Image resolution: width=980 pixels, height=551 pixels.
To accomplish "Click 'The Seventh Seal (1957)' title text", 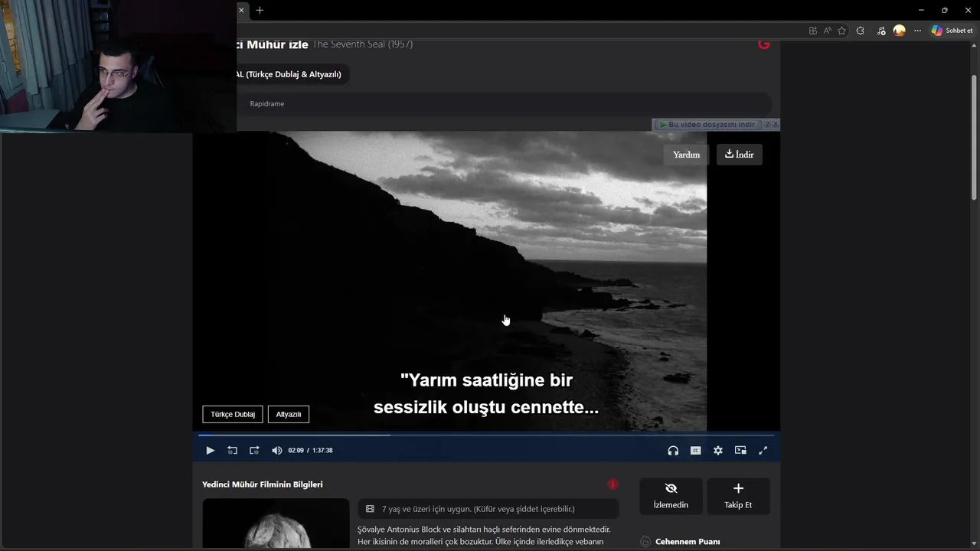I will [x=362, y=44].
